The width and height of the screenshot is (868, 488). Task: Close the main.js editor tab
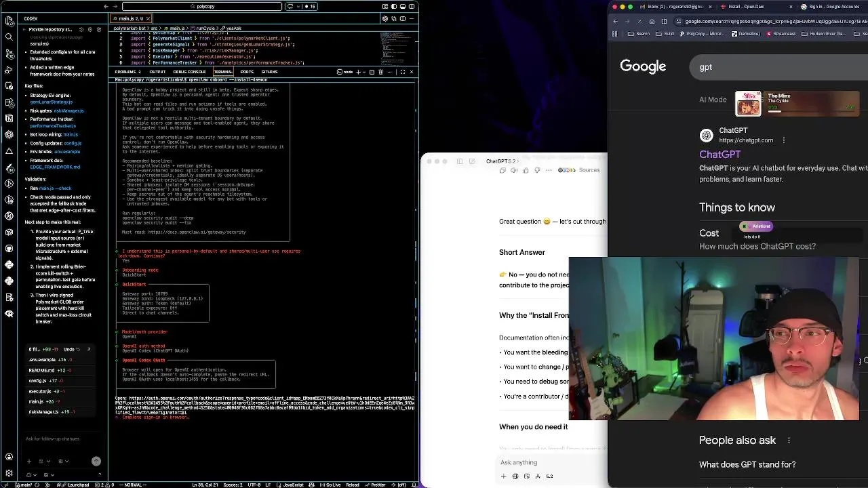click(x=148, y=18)
